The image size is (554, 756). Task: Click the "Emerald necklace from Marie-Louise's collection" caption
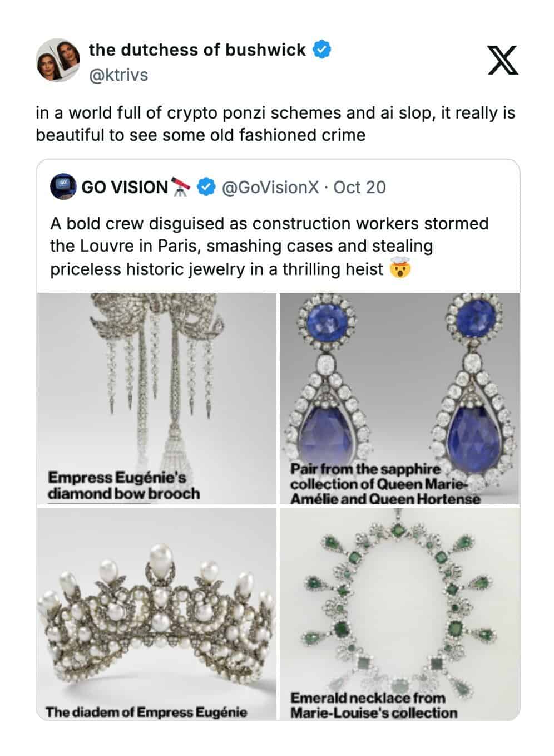pos(373,705)
